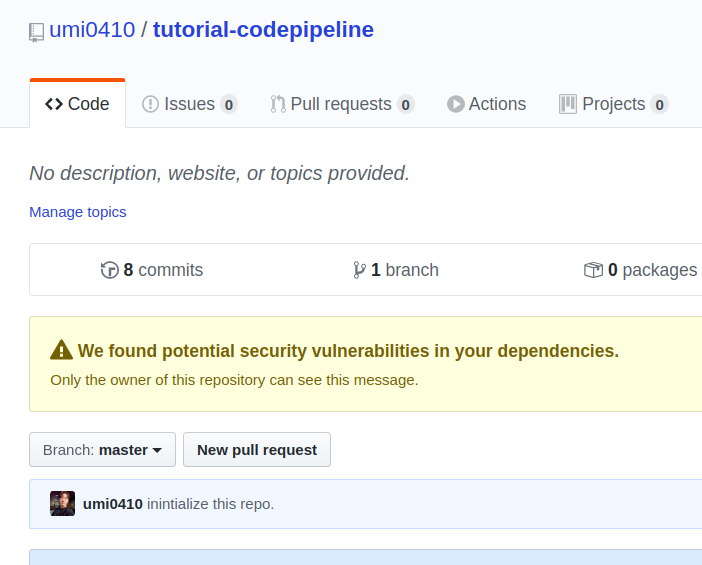Click the repository book icon
This screenshot has width=702, height=565.
[37, 32]
